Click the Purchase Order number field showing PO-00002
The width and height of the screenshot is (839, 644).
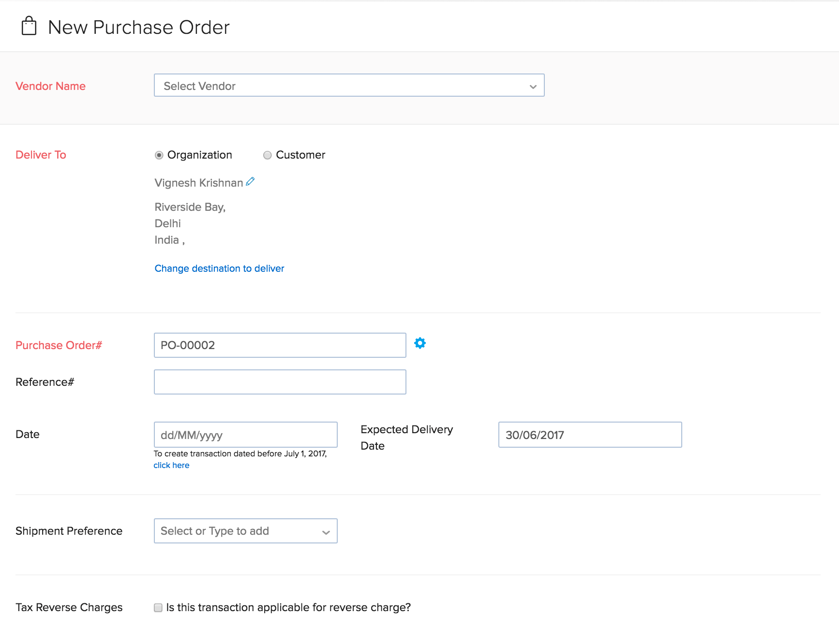pos(280,345)
